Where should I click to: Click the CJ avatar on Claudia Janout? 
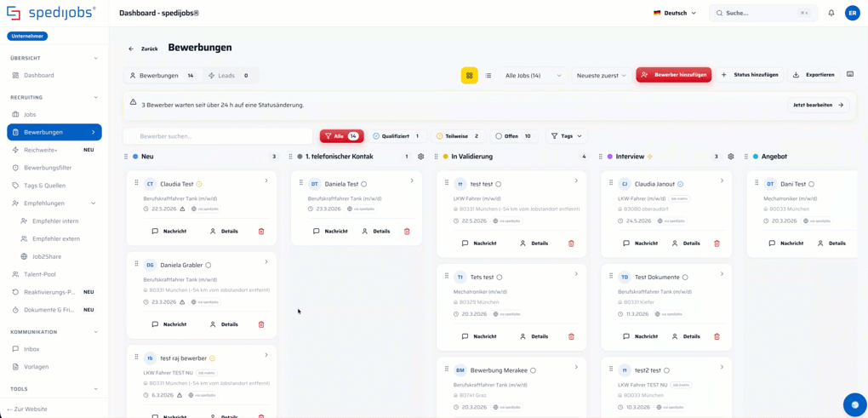[625, 184]
